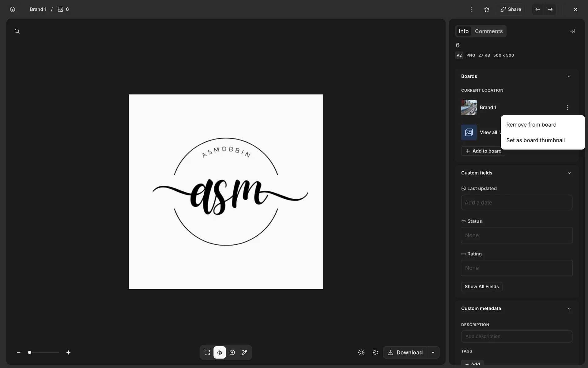Open the Download options dropdown arrow
This screenshot has height=368, width=588.
click(433, 352)
